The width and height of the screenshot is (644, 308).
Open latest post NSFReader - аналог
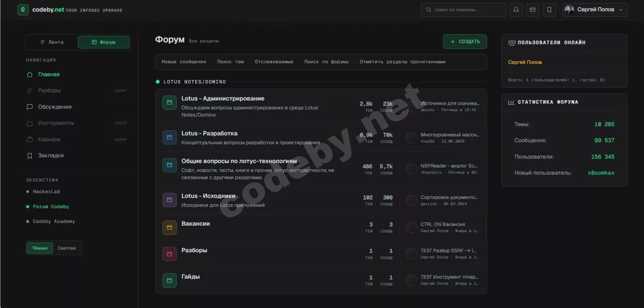click(x=449, y=166)
